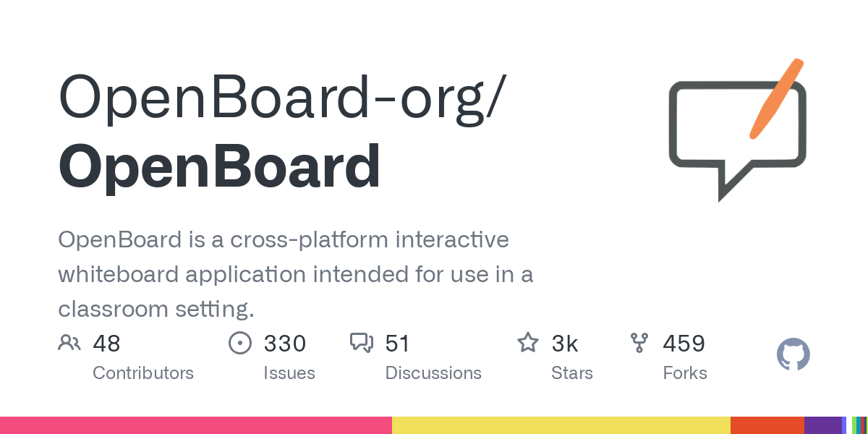The image size is (868, 434).
Task: Select the Forks label
Action: point(685,373)
